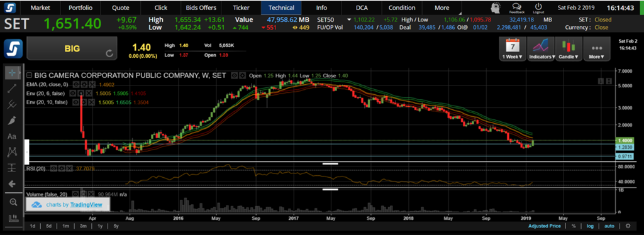
Task: Choose the brush drawing tool
Action: tap(13, 121)
